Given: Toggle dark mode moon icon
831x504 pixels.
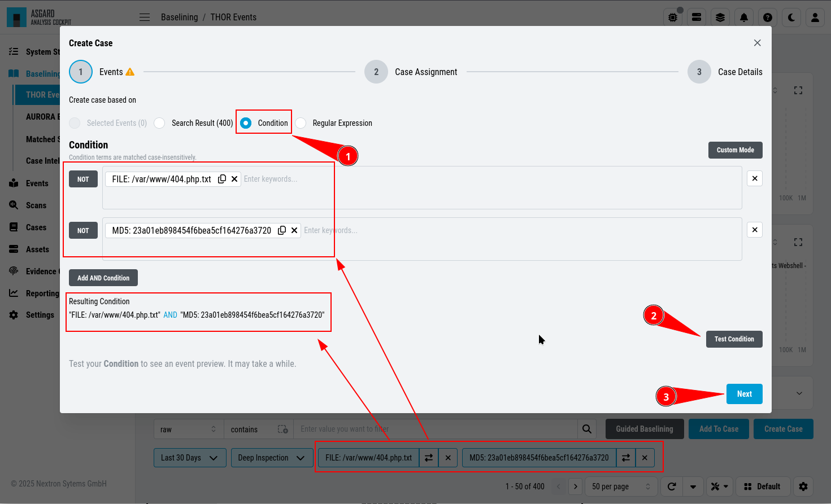Looking at the screenshot, I should (791, 17).
